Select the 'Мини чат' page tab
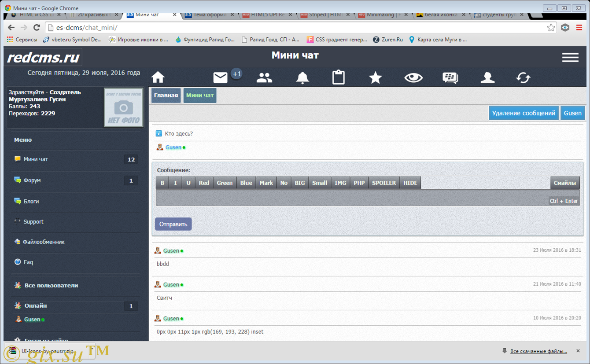Screen dimensions: 590x364 tap(200, 96)
